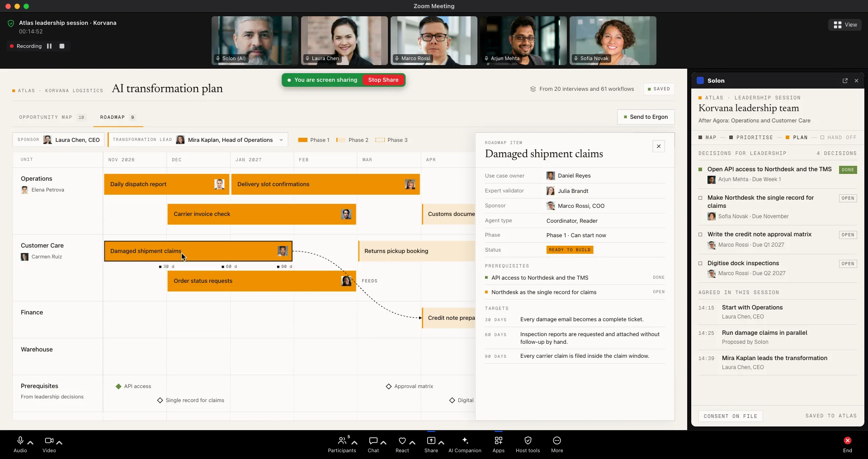Check 'Write the credit note approval matrix'
Viewport: 868px width, 459px height.
pyautogui.click(x=700, y=234)
